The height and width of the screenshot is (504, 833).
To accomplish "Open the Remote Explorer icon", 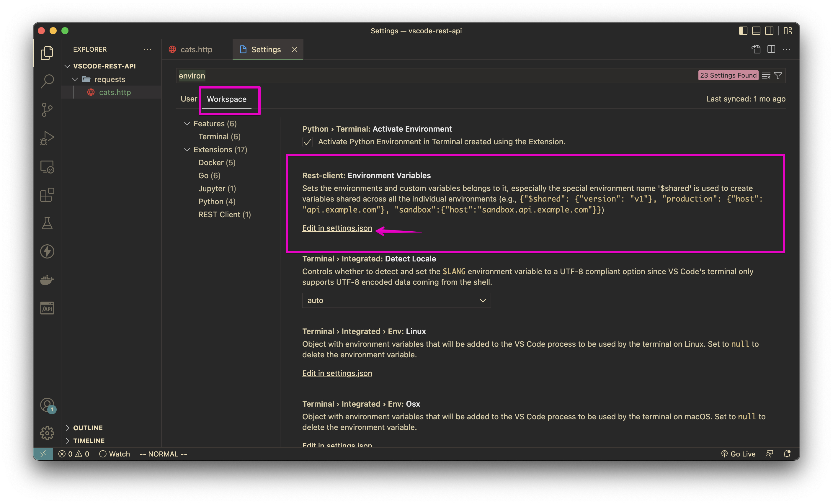I will click(47, 167).
